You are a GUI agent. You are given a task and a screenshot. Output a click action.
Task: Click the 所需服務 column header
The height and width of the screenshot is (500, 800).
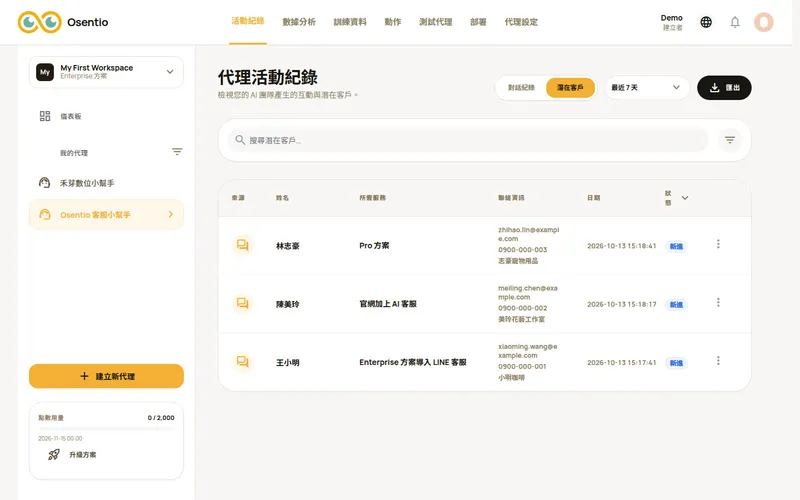click(x=372, y=198)
